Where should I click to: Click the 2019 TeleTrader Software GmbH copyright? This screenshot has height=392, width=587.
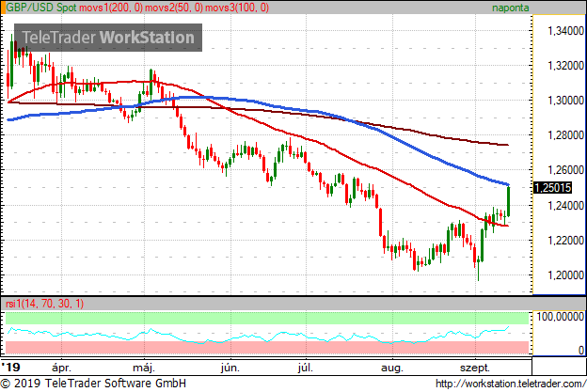pos(93,384)
